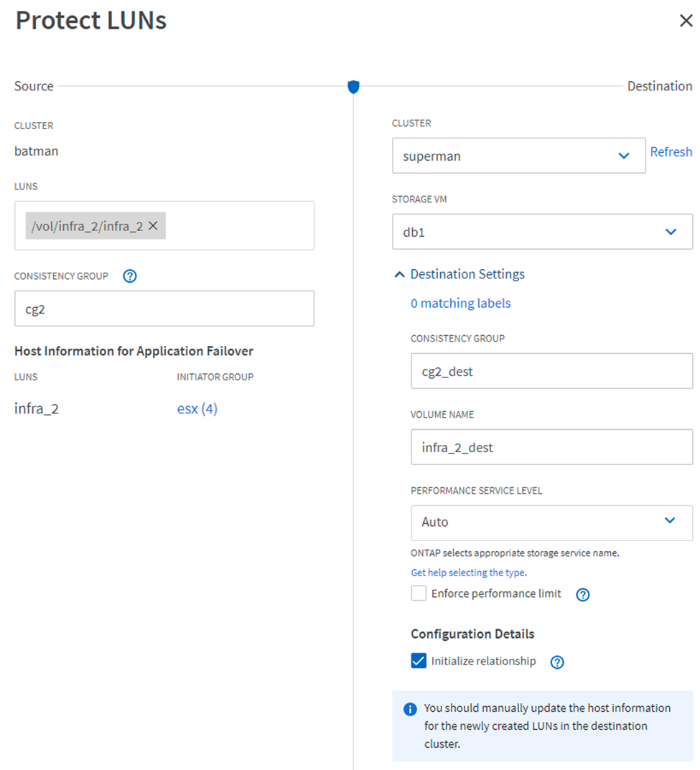Click the destination Volume Name field
The image size is (700, 770).
tap(551, 447)
